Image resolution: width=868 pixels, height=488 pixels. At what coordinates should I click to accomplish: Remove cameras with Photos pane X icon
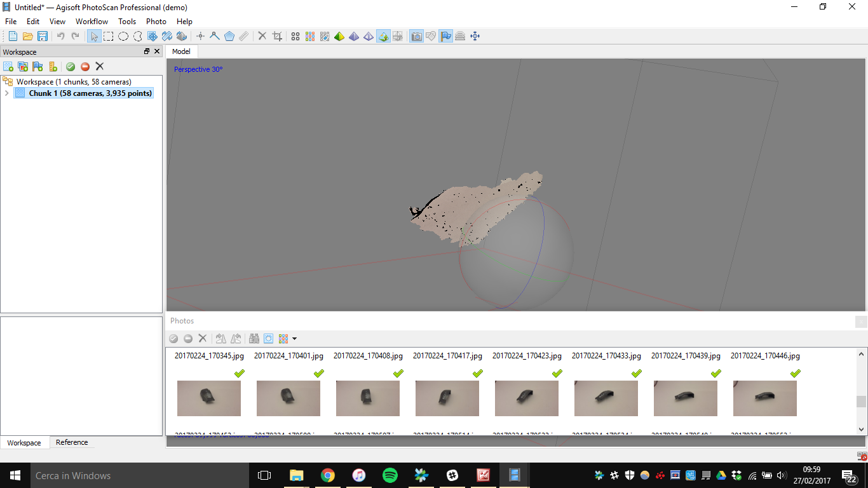pos(203,339)
